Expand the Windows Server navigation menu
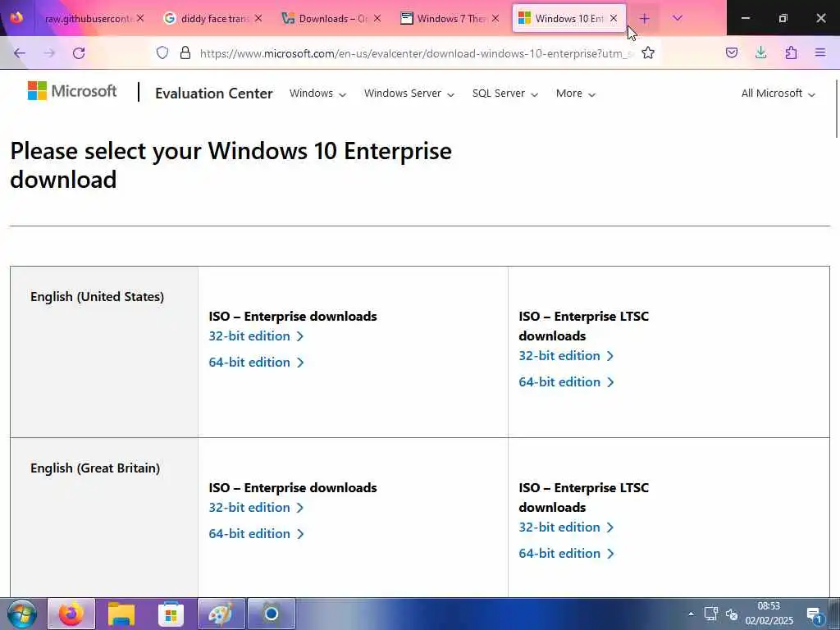Viewport: 840px width, 630px height. (x=409, y=94)
